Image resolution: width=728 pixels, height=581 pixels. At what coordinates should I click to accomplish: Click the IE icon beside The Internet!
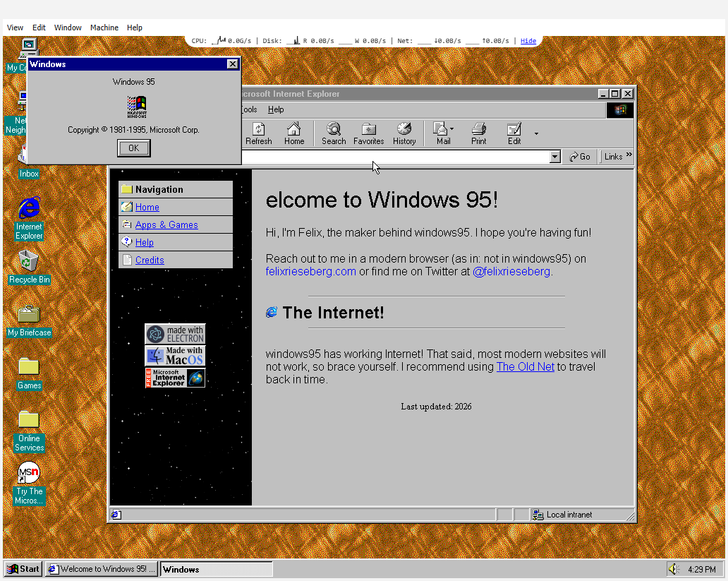click(271, 312)
